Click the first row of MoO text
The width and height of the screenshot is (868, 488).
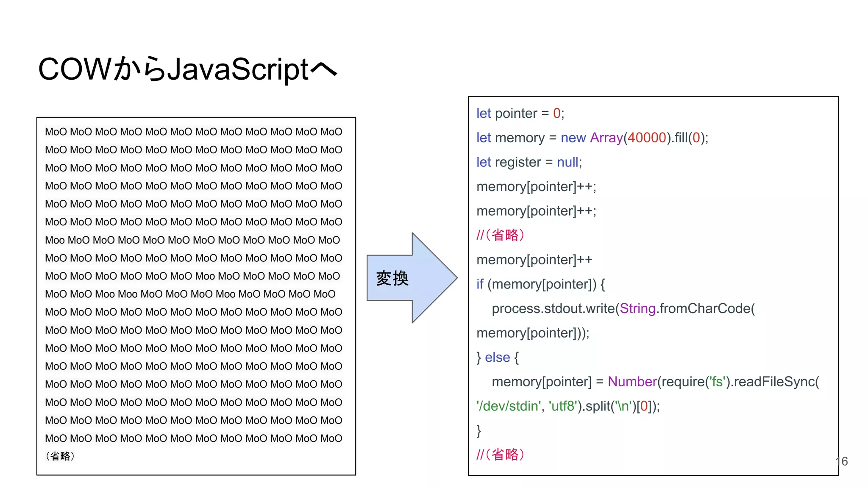point(193,132)
